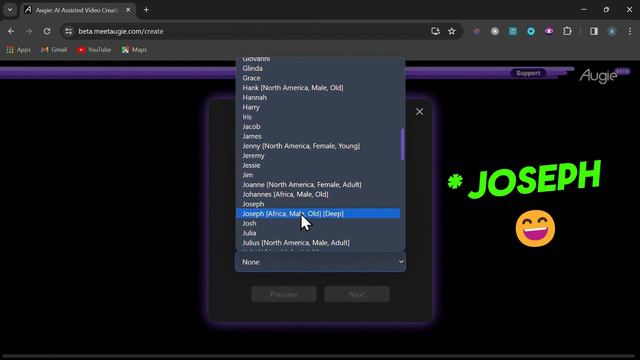Click the install app icon in address bar
The width and height of the screenshot is (640, 360).
(x=435, y=31)
